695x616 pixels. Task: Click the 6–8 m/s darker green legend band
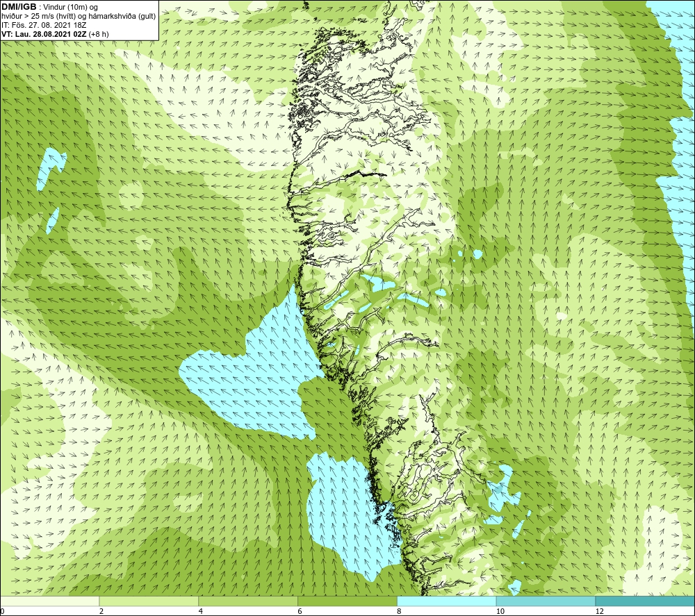(x=347, y=601)
